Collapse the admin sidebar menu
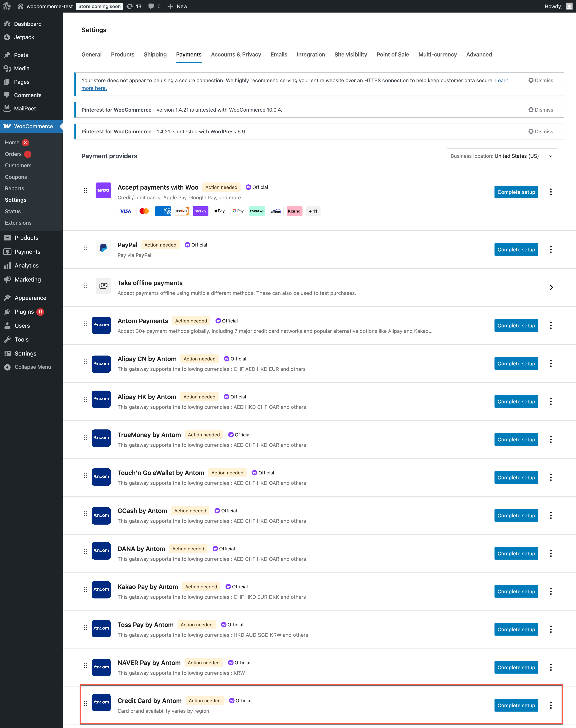 point(28,367)
